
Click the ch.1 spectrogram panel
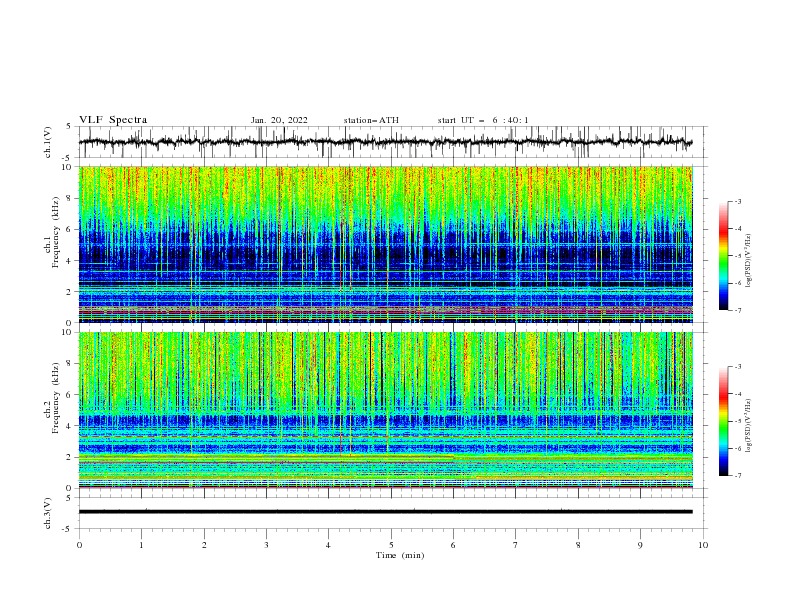386,244
